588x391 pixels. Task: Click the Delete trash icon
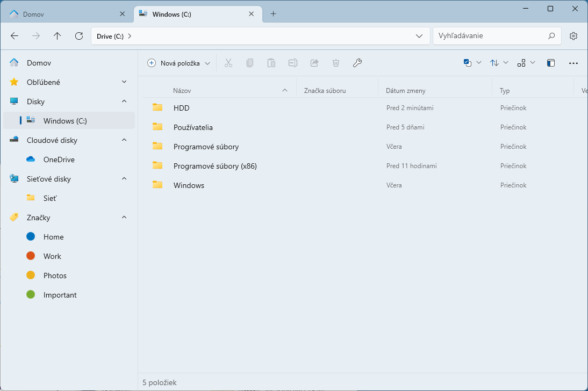[x=336, y=63]
